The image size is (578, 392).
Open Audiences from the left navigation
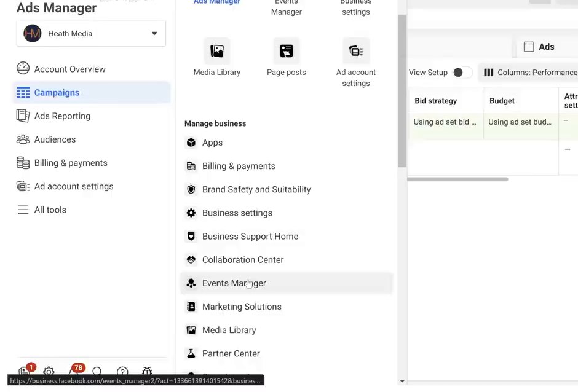pos(46,139)
